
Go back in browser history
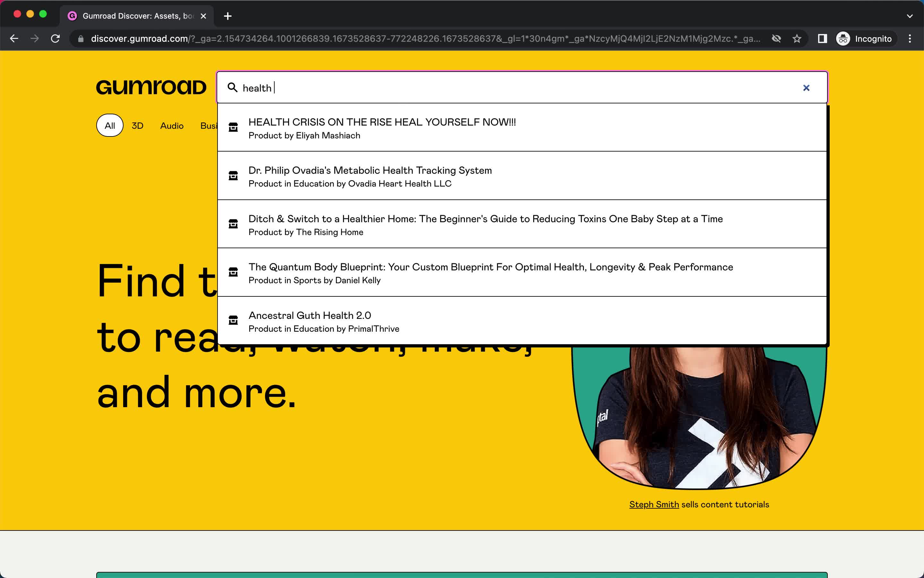14,39
